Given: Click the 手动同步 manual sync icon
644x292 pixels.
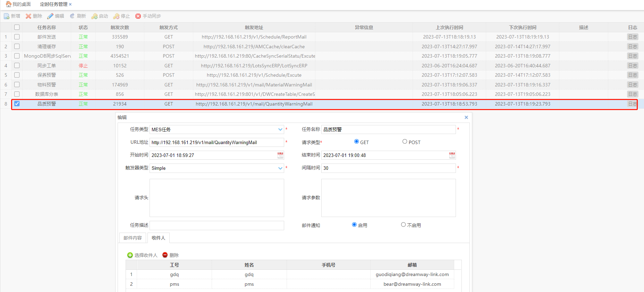Looking at the screenshot, I should (138, 16).
